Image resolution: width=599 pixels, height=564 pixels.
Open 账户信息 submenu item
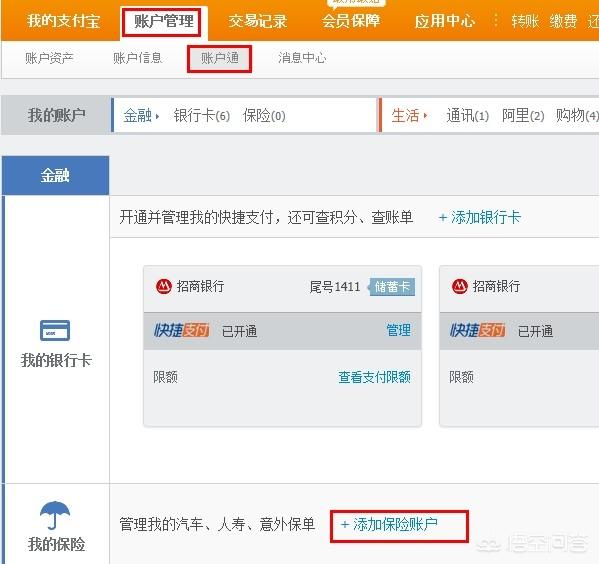[138, 58]
